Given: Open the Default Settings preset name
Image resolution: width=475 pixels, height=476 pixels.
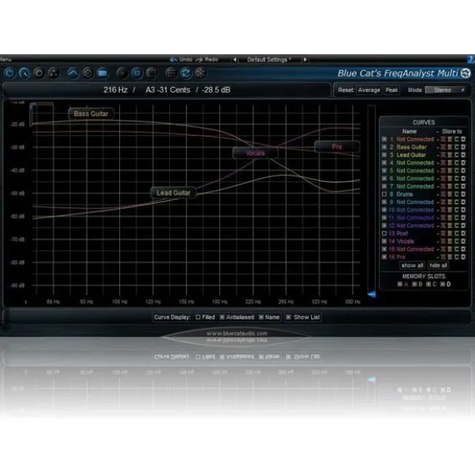Looking at the screenshot, I should pyautogui.click(x=269, y=60).
